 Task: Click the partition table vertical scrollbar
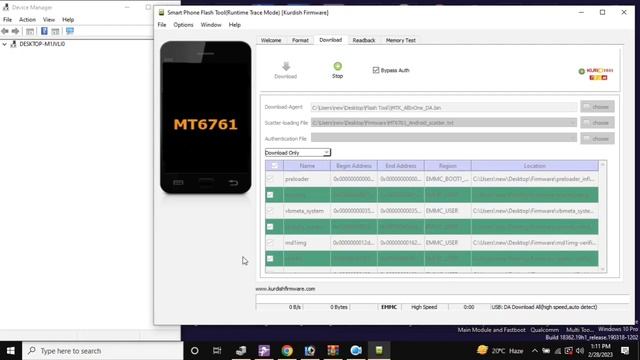(x=602, y=216)
